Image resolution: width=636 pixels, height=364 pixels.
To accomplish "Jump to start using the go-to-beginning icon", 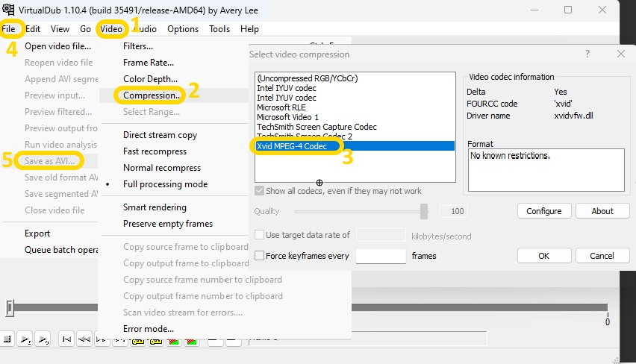I will (66, 339).
